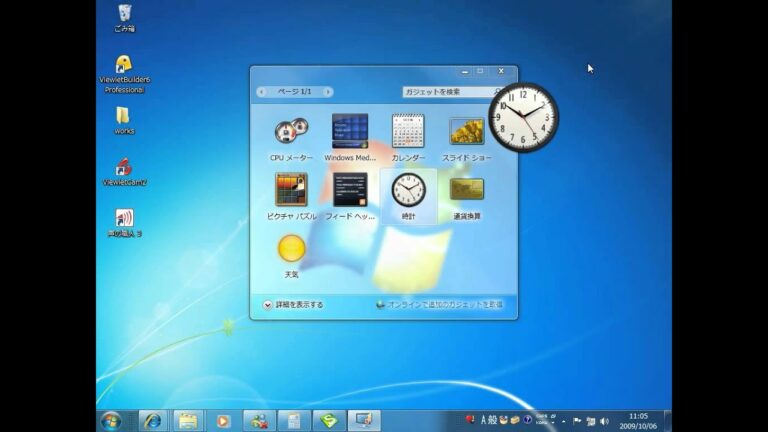The image size is (768, 432).
Task: Select the 天気 weather gadget
Action: (291, 256)
